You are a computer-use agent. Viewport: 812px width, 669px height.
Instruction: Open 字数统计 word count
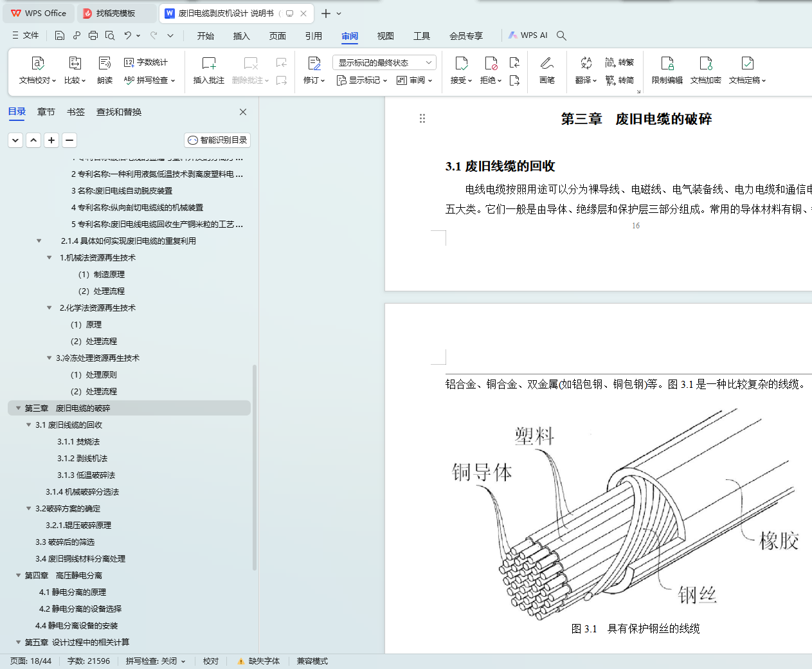146,62
